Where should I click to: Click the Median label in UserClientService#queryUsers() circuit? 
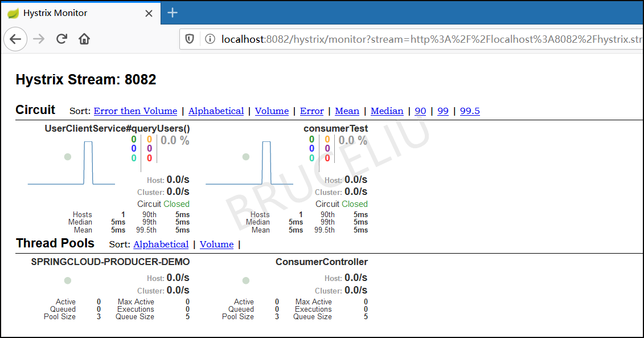tap(80, 222)
